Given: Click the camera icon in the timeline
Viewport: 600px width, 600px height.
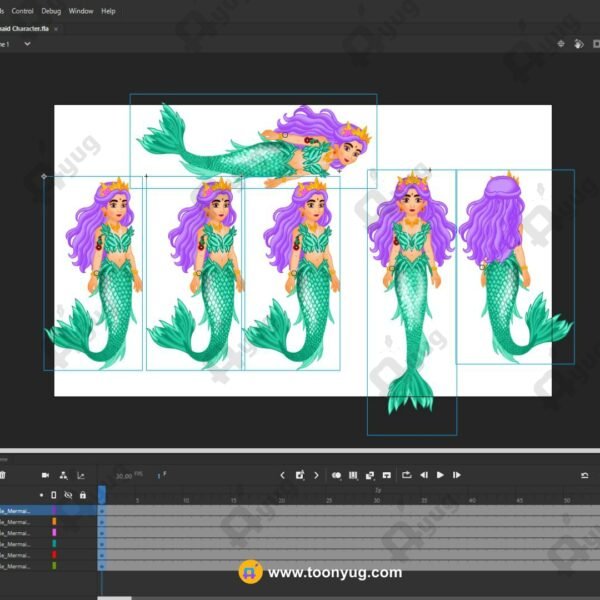Looking at the screenshot, I should tap(46, 475).
